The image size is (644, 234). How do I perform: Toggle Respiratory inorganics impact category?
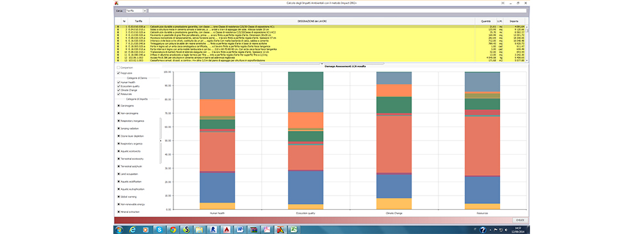click(118, 121)
